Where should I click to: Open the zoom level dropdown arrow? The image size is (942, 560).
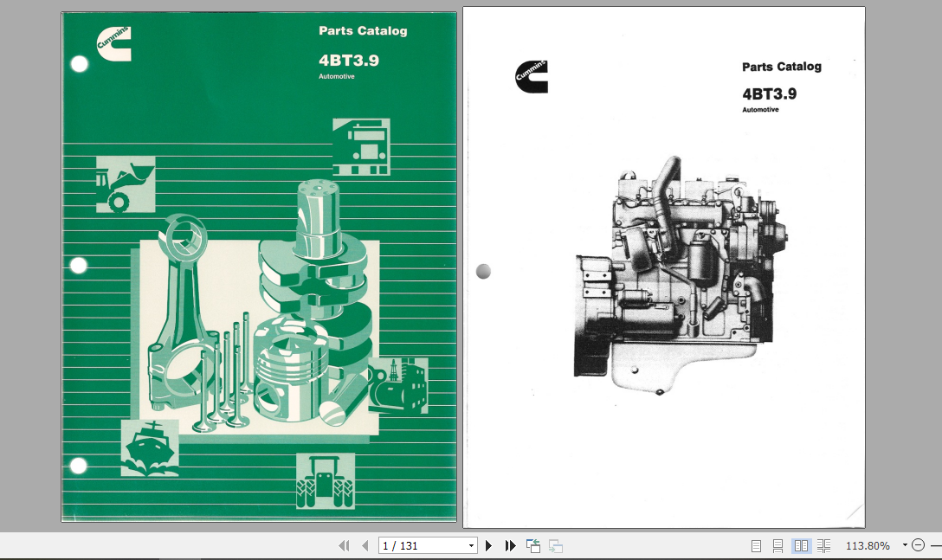pos(905,545)
